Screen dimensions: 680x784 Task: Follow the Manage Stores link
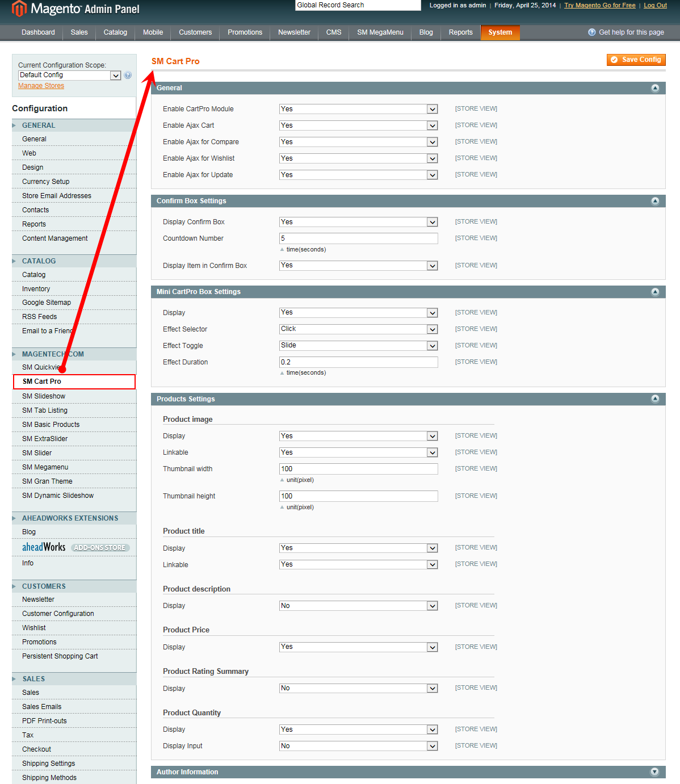point(41,86)
